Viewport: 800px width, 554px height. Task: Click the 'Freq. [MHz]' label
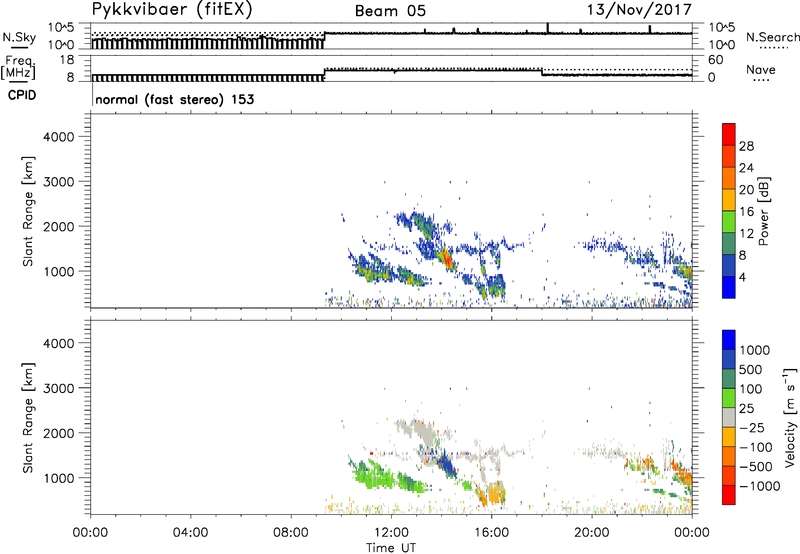[x=18, y=67]
